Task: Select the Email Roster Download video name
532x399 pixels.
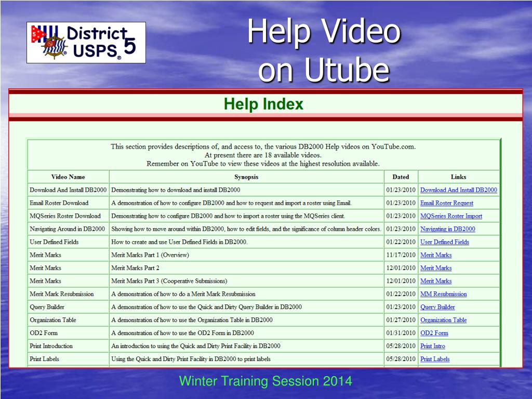Action: tap(59, 203)
